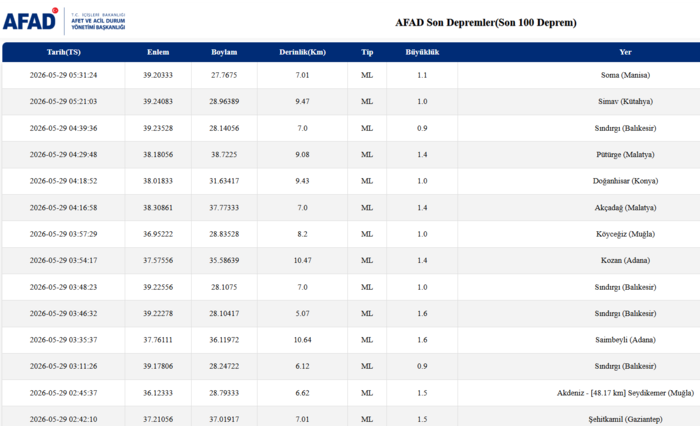This screenshot has width=700, height=426.
Task: Click depth value 9.47
Action: pyautogui.click(x=303, y=101)
